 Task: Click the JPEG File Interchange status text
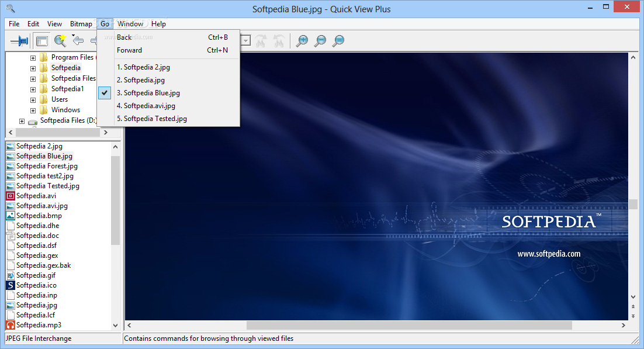click(39, 338)
